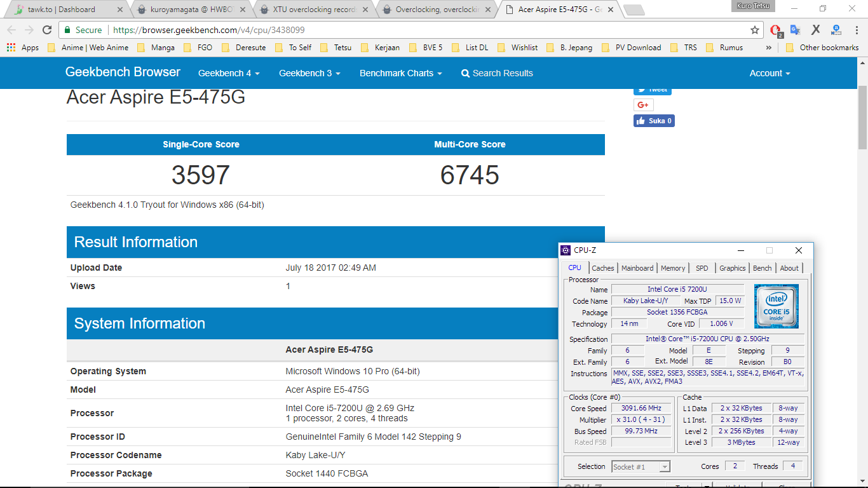Image resolution: width=868 pixels, height=488 pixels.
Task: Open the About tab in CPU-Z
Action: pyautogui.click(x=789, y=268)
